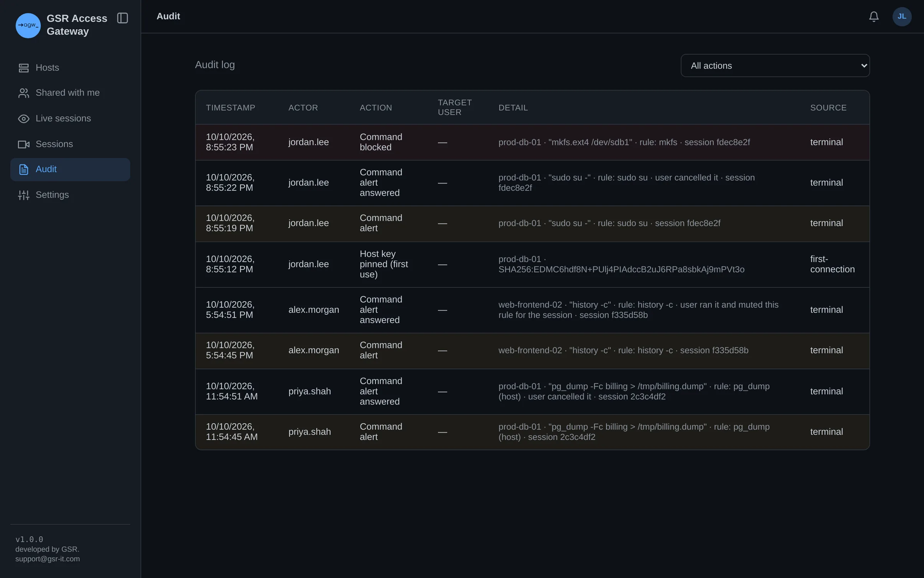The width and height of the screenshot is (924, 578).
Task: Click the 5:54:45 PM timestamp
Action: pos(230,350)
